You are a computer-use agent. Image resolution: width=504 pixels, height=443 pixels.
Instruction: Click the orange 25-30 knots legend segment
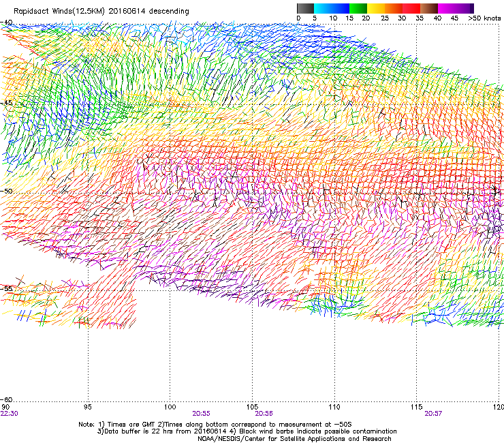pos(394,8)
